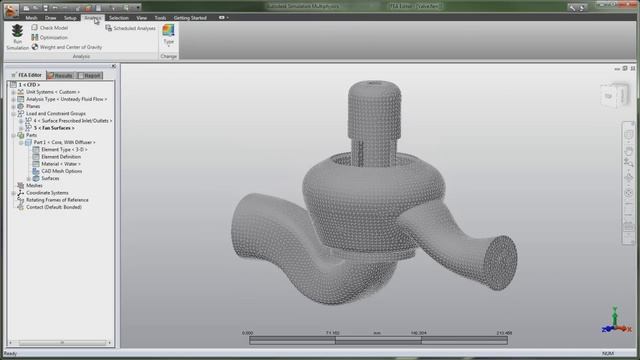Screen dimensions: 640x360
Task: Open the Optimization tool
Action: pyautogui.click(x=49, y=37)
